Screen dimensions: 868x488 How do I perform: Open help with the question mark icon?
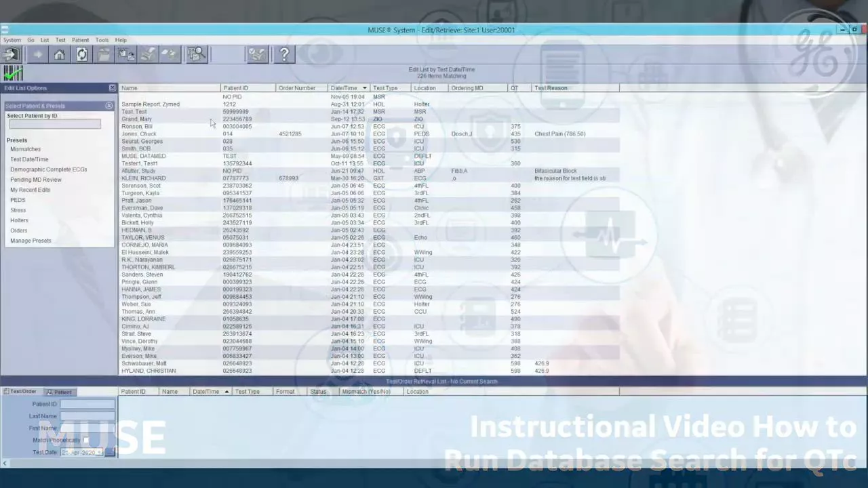[x=285, y=55]
